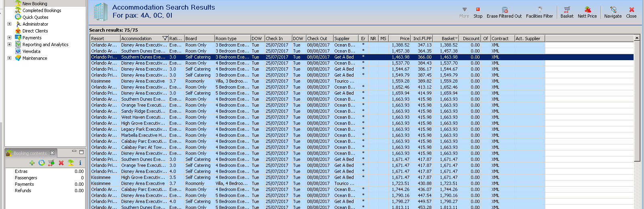Click the Administrator running-man icon

click(x=18, y=24)
